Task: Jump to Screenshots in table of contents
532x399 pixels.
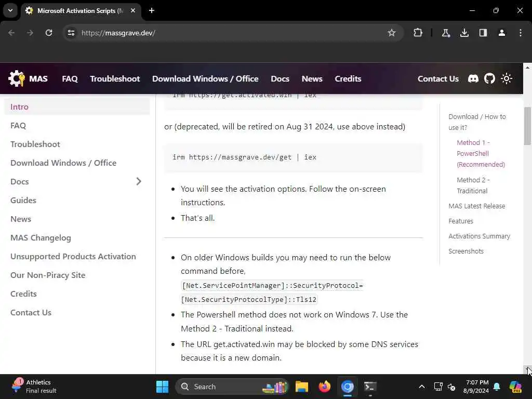Action: pyautogui.click(x=466, y=251)
